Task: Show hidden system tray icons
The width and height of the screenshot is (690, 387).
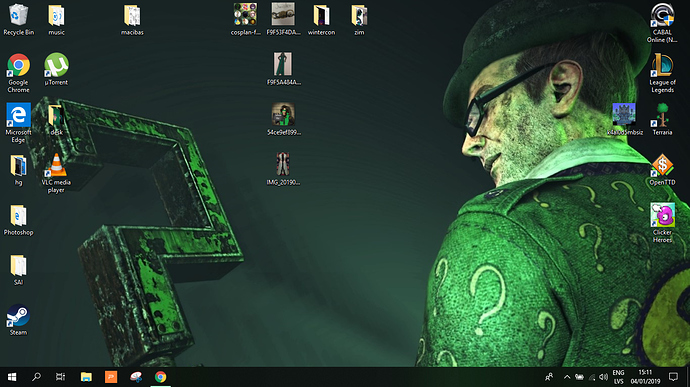Action: click(567, 377)
